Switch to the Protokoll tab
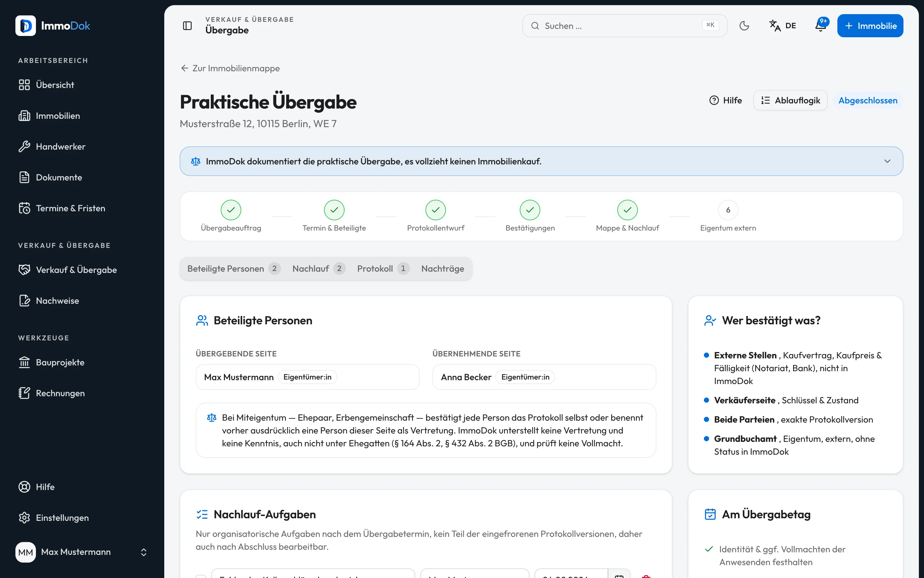The image size is (924, 578). pyautogui.click(x=383, y=268)
